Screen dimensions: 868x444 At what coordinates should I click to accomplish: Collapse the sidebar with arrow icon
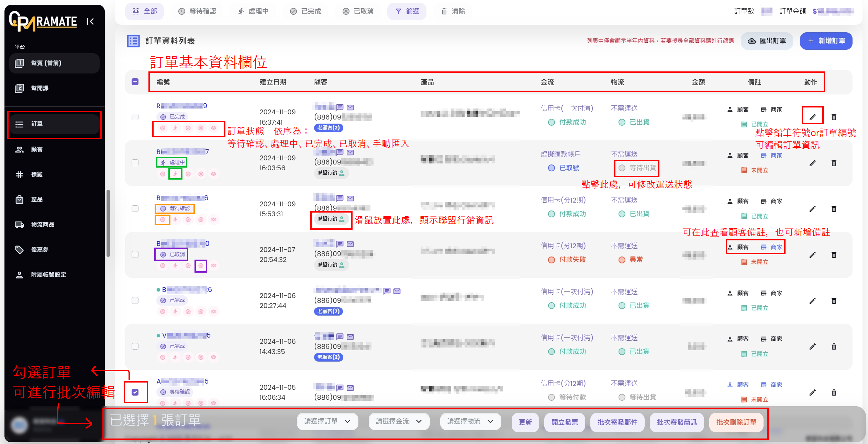pyautogui.click(x=90, y=22)
